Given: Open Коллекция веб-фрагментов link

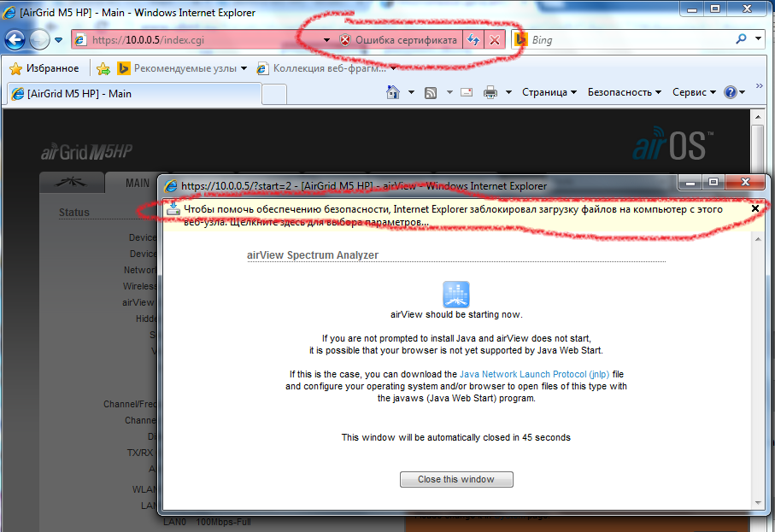Looking at the screenshot, I should pos(326,68).
